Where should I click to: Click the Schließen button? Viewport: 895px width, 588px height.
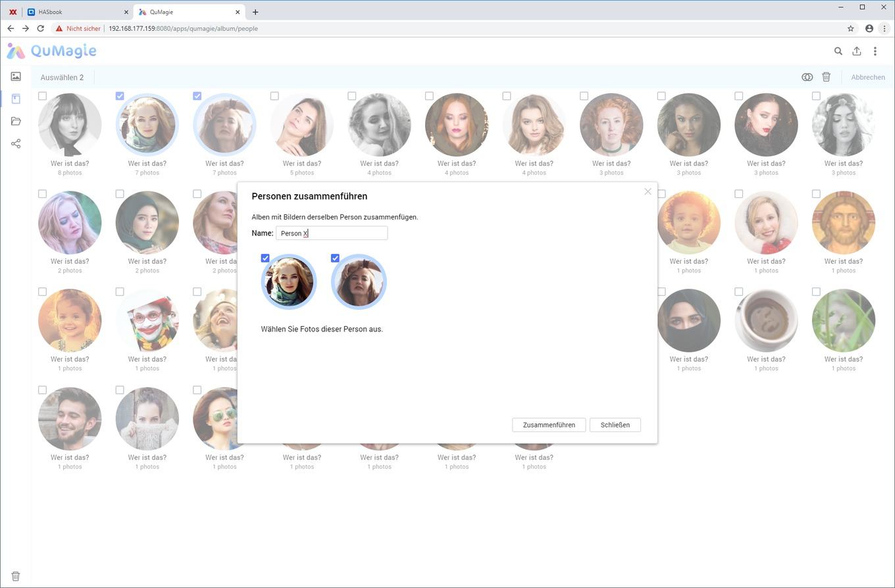615,425
